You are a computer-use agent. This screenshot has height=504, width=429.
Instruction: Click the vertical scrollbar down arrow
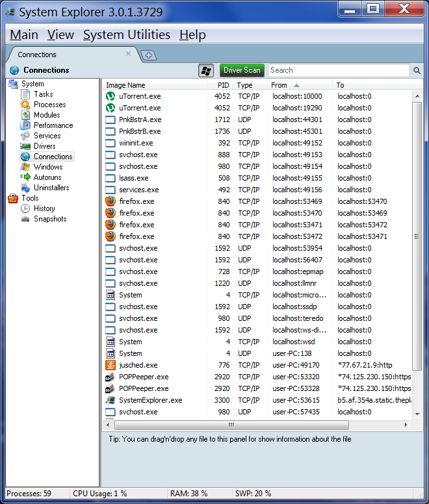(x=417, y=414)
